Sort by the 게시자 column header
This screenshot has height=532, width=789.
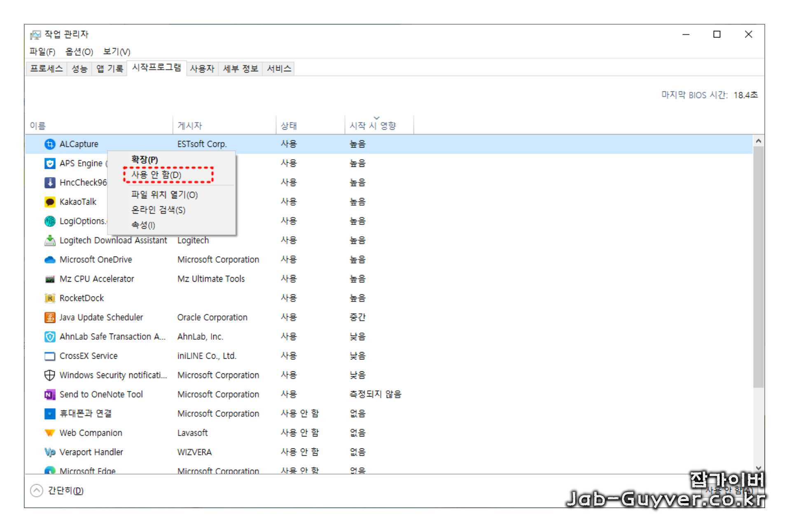pos(224,126)
